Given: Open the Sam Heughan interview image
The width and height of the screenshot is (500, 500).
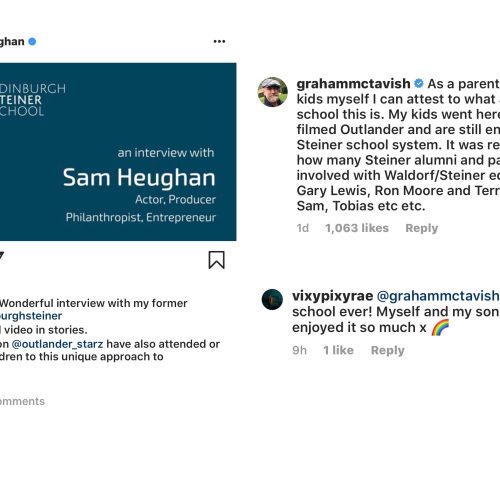Looking at the screenshot, I should pyautogui.click(x=118, y=152).
